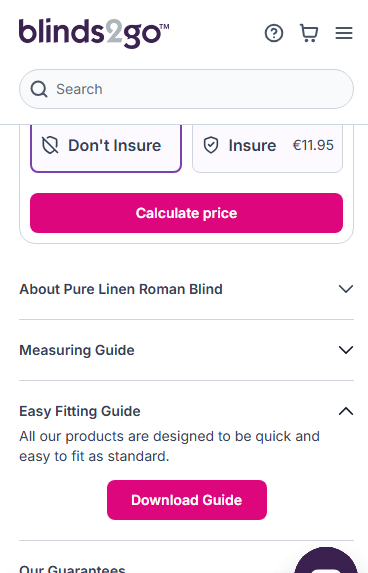The height and width of the screenshot is (573, 368).
Task: Collapse the Easy Fitting Guide chevron
Action: point(346,411)
